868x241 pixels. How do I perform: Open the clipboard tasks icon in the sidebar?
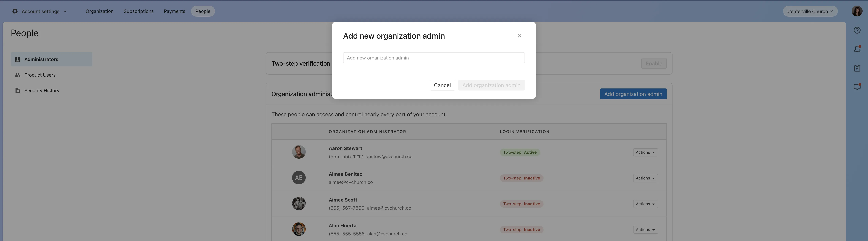pyautogui.click(x=857, y=68)
